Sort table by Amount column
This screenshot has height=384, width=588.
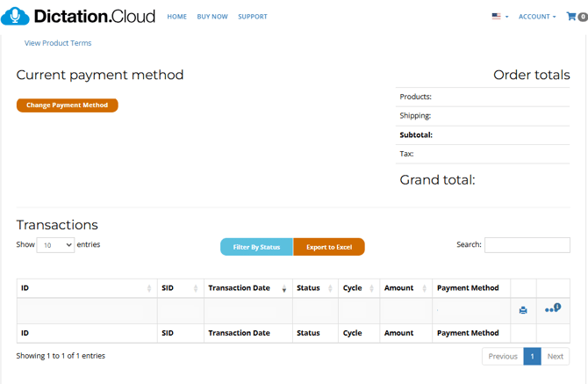405,288
